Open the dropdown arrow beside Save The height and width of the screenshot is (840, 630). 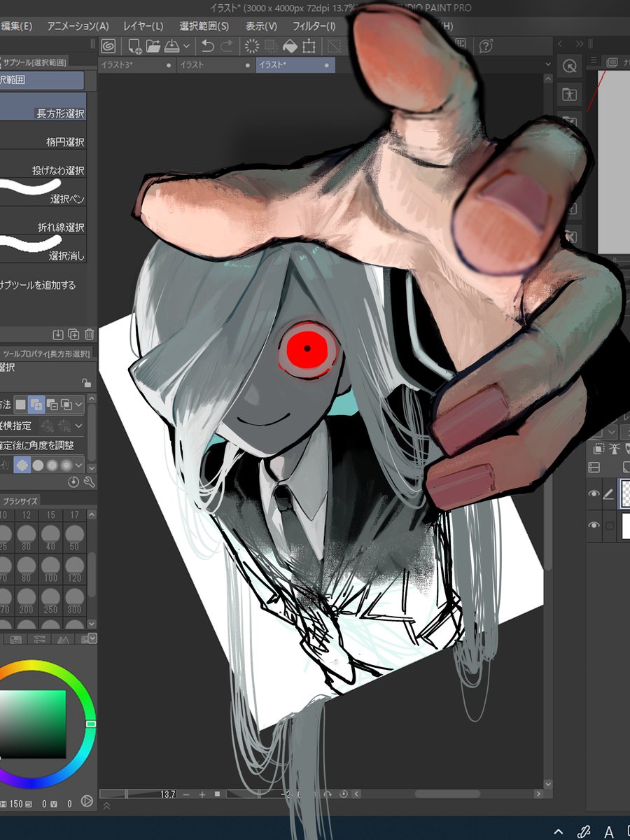point(186,46)
